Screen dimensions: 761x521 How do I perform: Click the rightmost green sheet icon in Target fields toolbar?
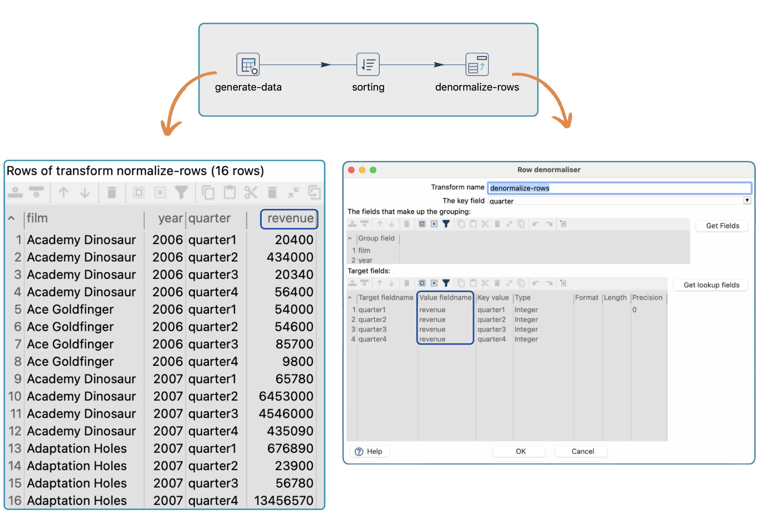[x=563, y=283]
